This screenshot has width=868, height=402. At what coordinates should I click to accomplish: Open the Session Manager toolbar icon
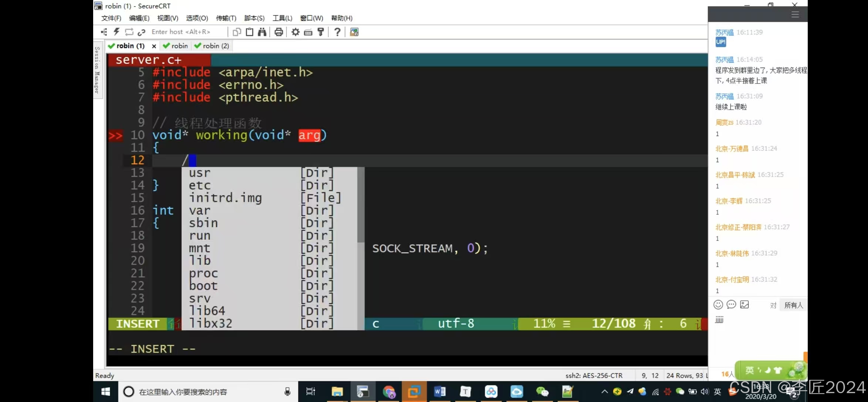[x=104, y=32]
